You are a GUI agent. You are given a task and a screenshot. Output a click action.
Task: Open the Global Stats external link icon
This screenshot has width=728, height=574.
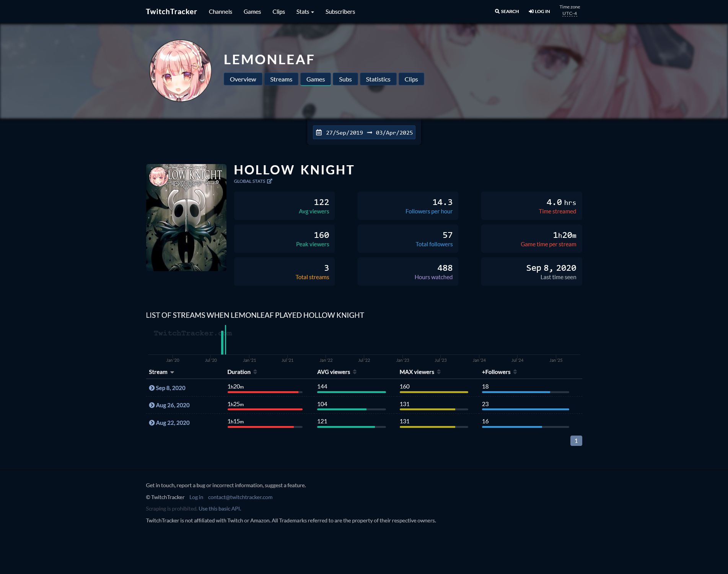269,181
